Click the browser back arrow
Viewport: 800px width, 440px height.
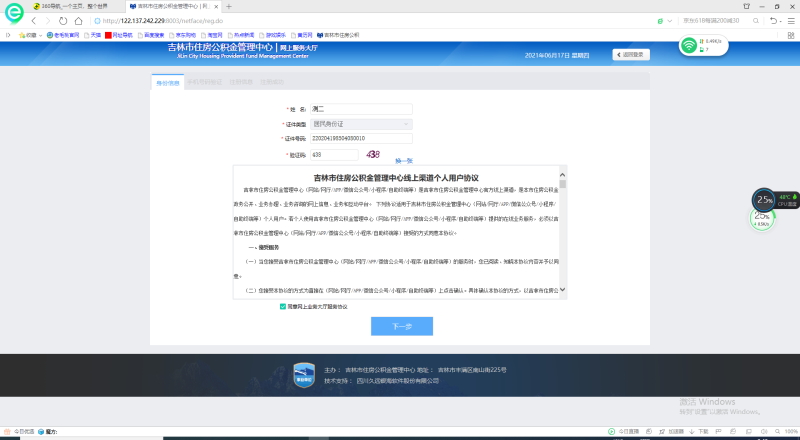(33, 20)
